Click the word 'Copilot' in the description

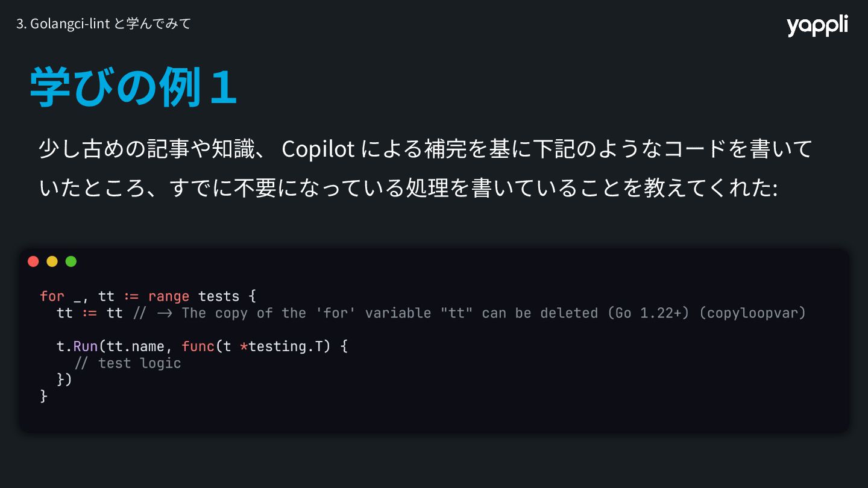click(x=318, y=149)
